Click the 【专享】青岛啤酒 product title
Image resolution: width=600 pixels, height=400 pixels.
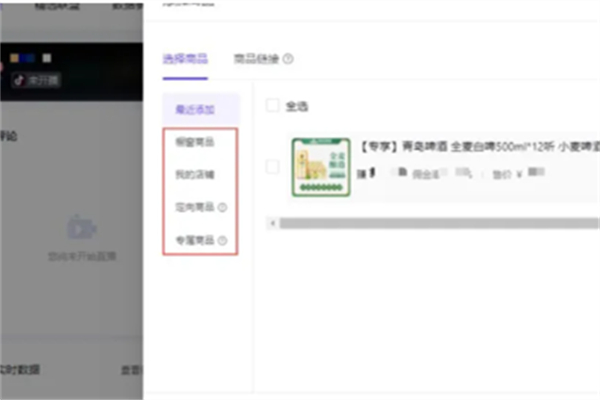(479, 147)
